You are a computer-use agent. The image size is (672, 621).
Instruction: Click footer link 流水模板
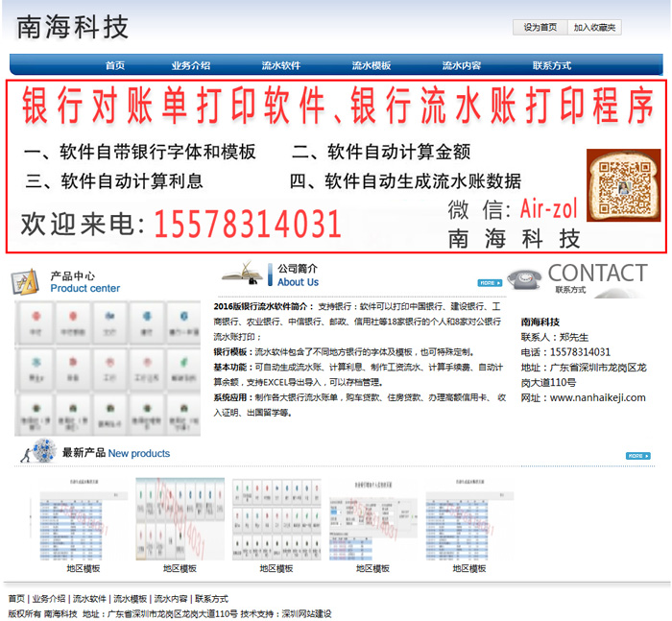[x=131, y=599]
